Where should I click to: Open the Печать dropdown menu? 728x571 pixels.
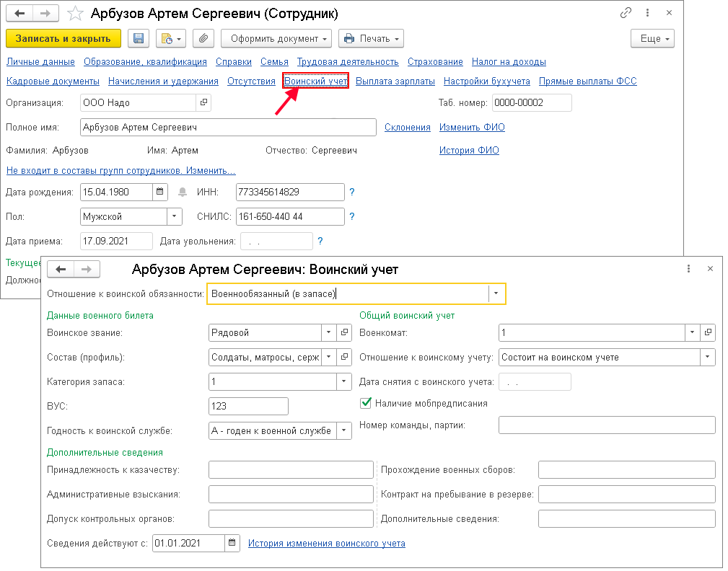371,39
